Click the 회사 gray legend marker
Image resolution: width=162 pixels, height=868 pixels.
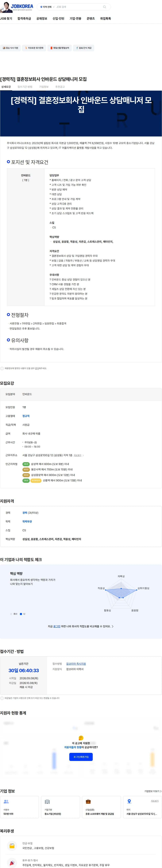click(x=11, y=614)
